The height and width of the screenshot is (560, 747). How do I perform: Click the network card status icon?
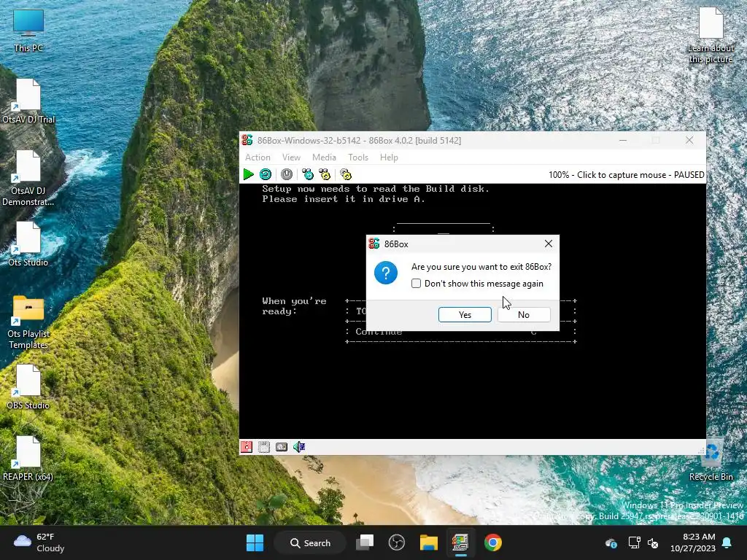[x=282, y=447]
